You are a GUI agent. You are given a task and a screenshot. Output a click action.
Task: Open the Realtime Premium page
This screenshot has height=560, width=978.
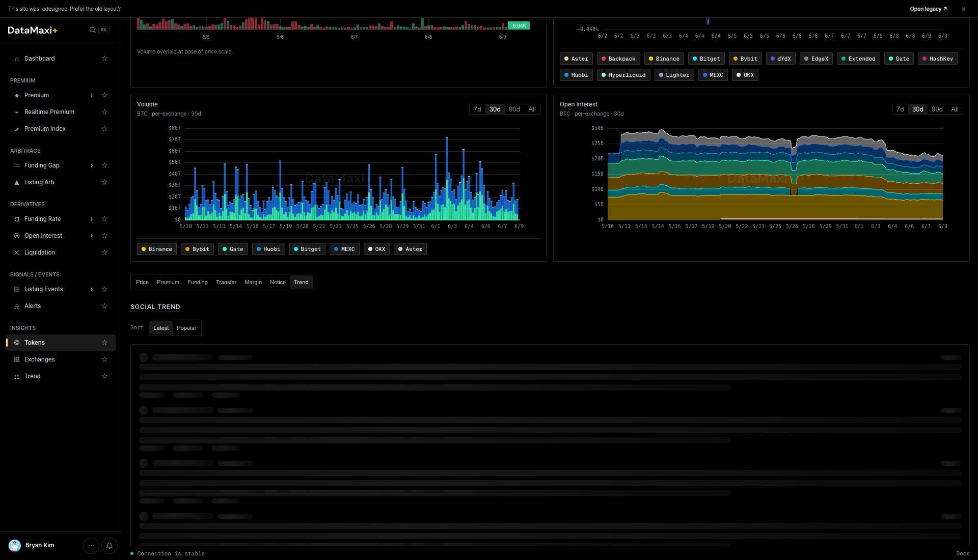click(49, 112)
